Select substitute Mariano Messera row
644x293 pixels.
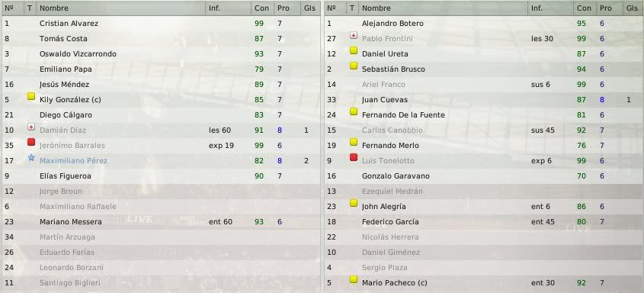click(x=161, y=222)
